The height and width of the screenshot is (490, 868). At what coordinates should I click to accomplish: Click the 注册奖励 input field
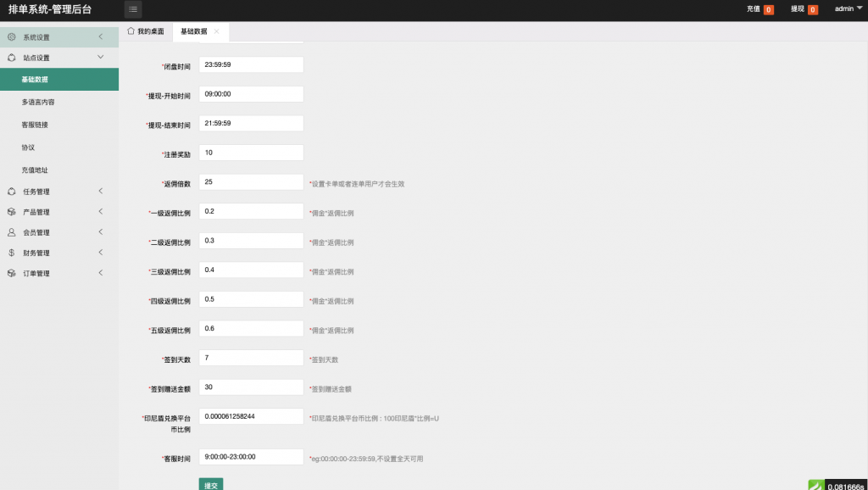click(x=251, y=153)
